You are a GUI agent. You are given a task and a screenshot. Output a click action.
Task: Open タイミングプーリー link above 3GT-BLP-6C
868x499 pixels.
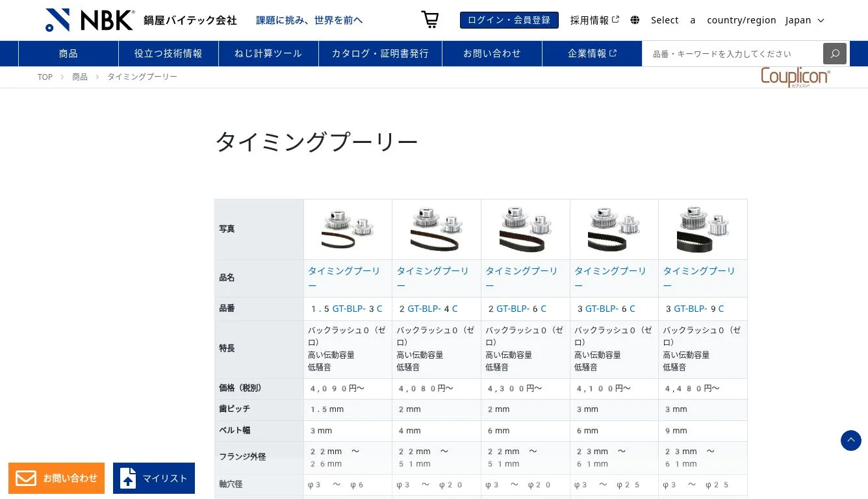(x=611, y=278)
